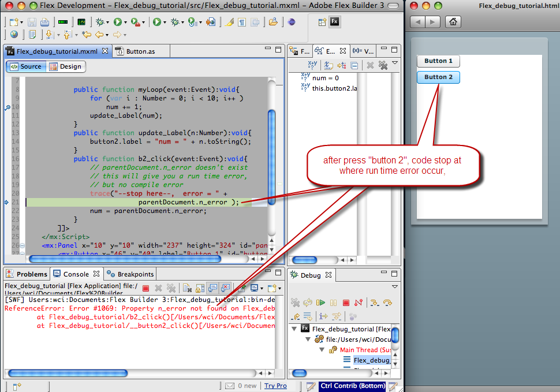Click the Try Pro link

[x=275, y=386]
